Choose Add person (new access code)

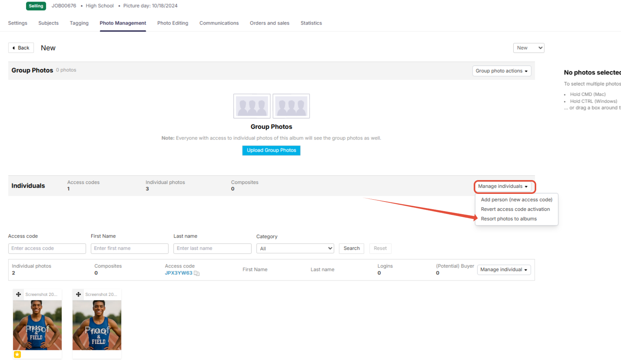coord(517,200)
